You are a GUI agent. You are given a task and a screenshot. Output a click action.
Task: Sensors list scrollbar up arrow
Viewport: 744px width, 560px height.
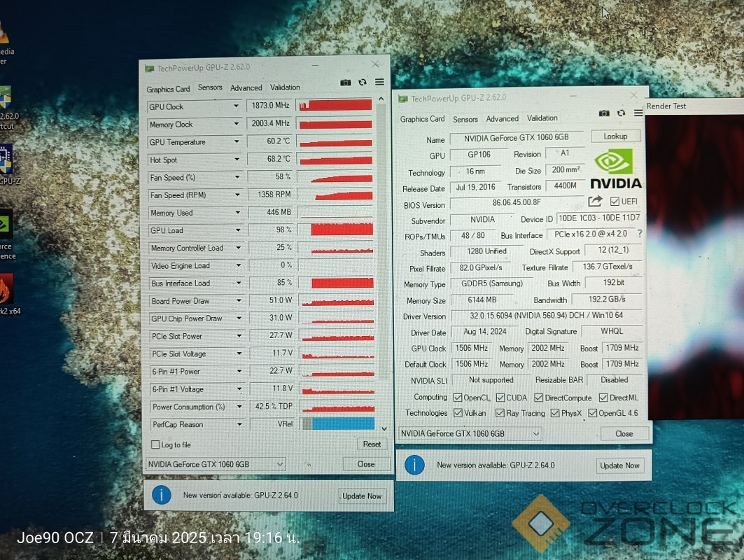point(381,99)
